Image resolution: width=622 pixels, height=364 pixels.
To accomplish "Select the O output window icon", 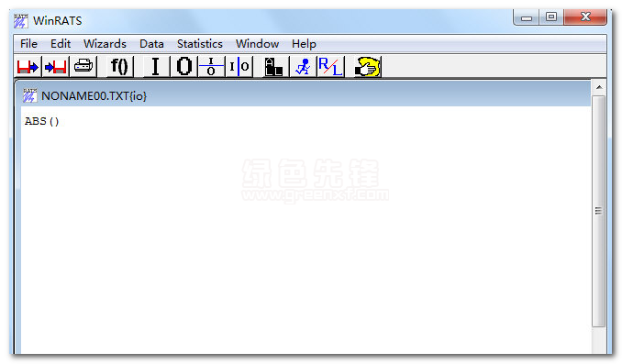I will click(x=183, y=66).
